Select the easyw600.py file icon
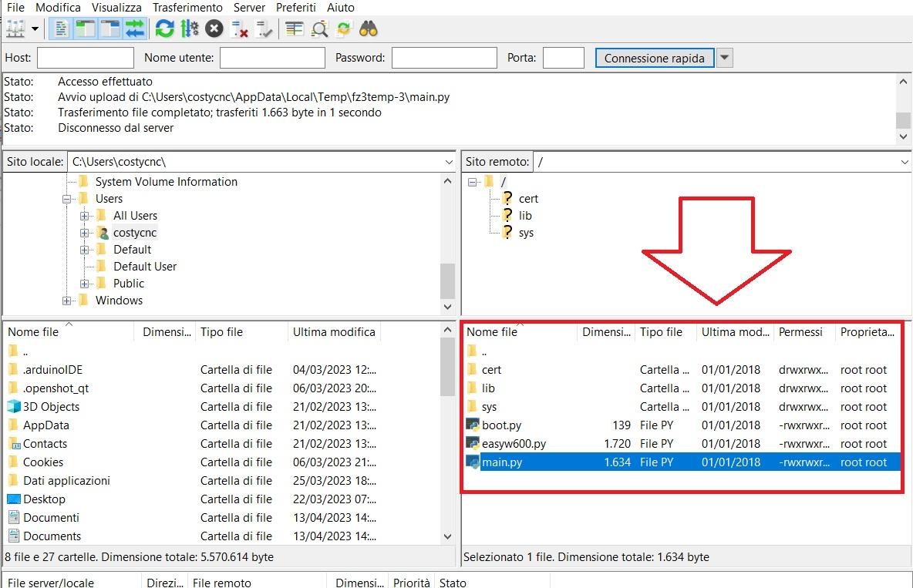Screen dimensions: 913x588 pos(473,444)
